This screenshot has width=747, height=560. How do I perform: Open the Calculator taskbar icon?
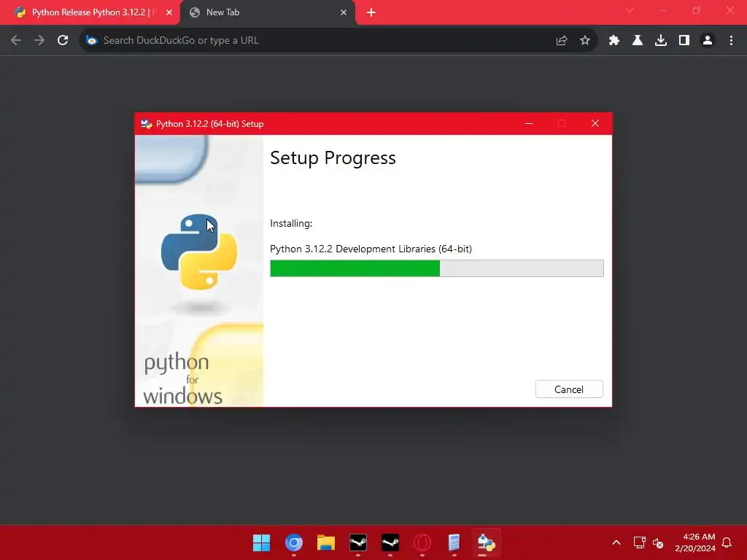454,542
